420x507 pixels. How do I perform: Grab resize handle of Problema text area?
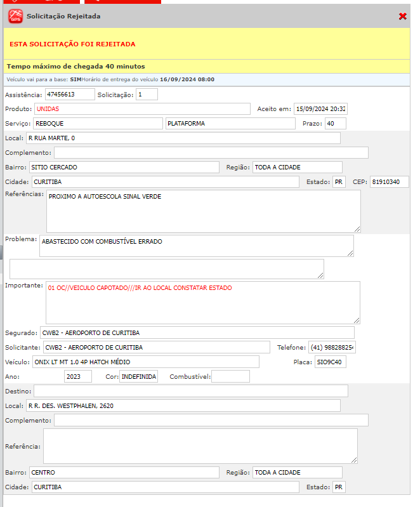[350, 254]
